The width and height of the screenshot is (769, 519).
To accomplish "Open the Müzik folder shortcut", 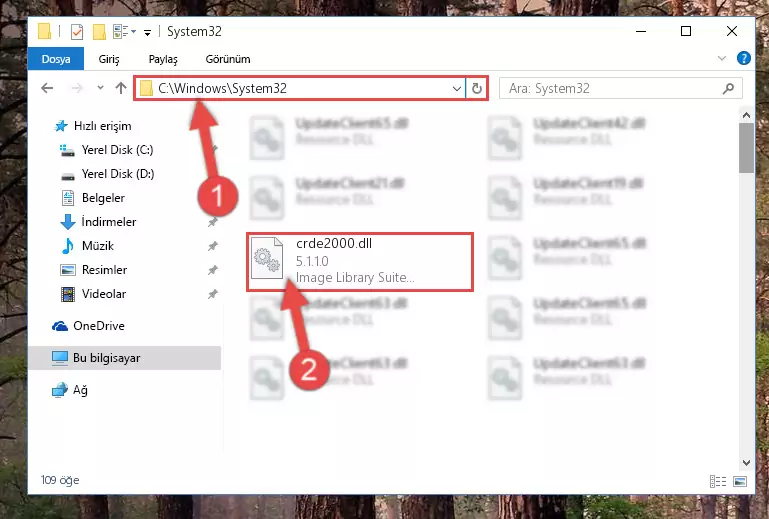I will (98, 246).
